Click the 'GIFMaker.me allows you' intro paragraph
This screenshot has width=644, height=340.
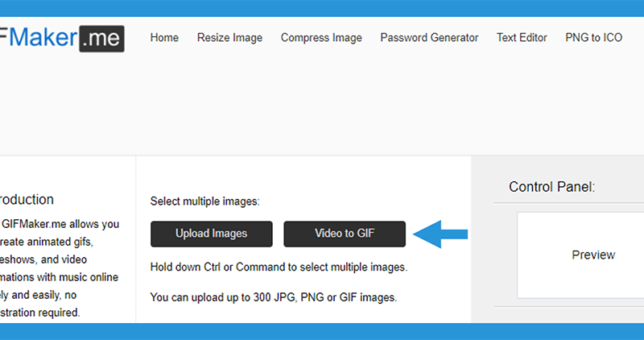click(x=60, y=268)
